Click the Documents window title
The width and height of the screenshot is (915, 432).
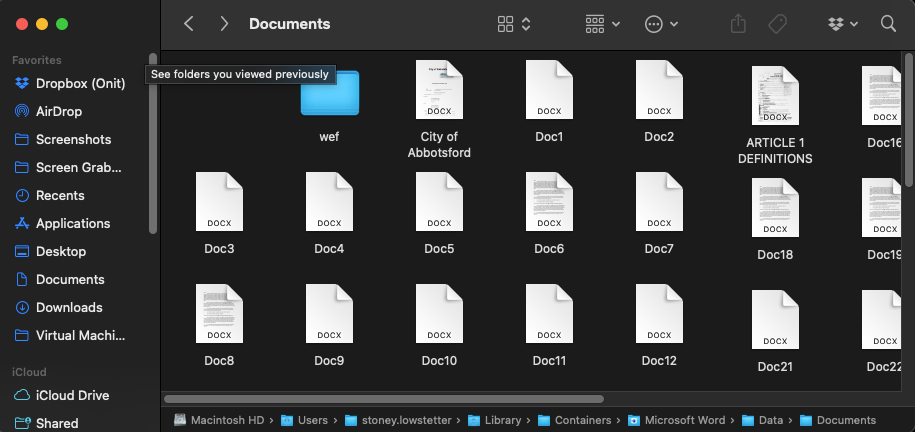pyautogui.click(x=289, y=24)
